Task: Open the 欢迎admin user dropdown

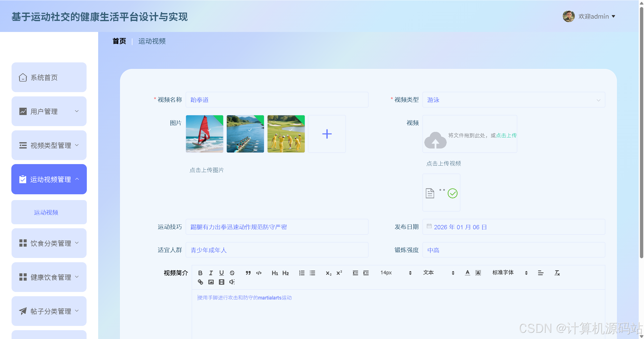Action: [597, 16]
